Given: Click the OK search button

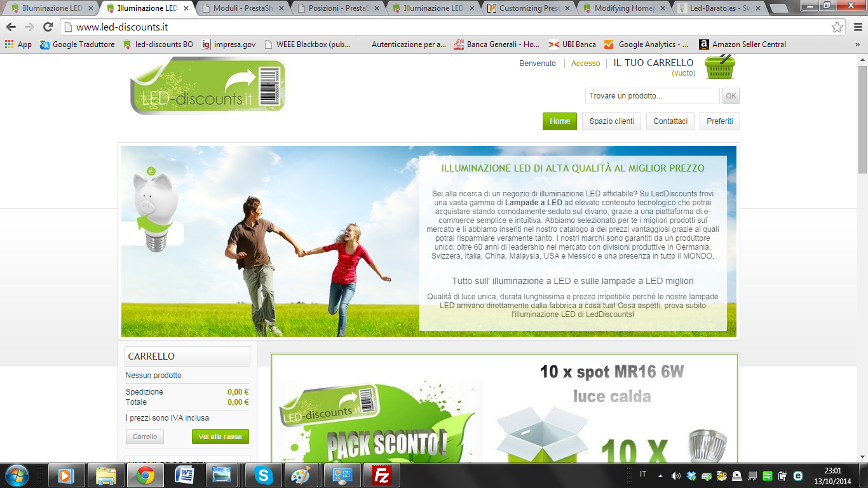Looking at the screenshot, I should [x=731, y=96].
